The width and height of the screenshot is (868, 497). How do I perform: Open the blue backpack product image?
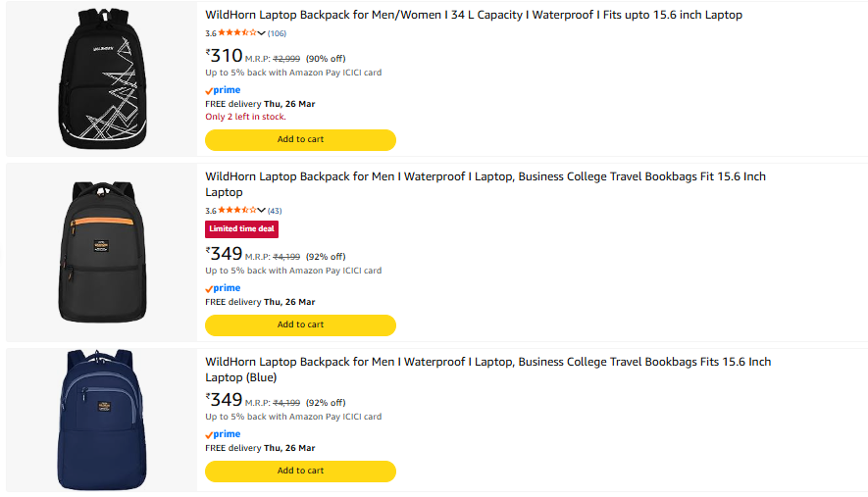pyautogui.click(x=101, y=419)
